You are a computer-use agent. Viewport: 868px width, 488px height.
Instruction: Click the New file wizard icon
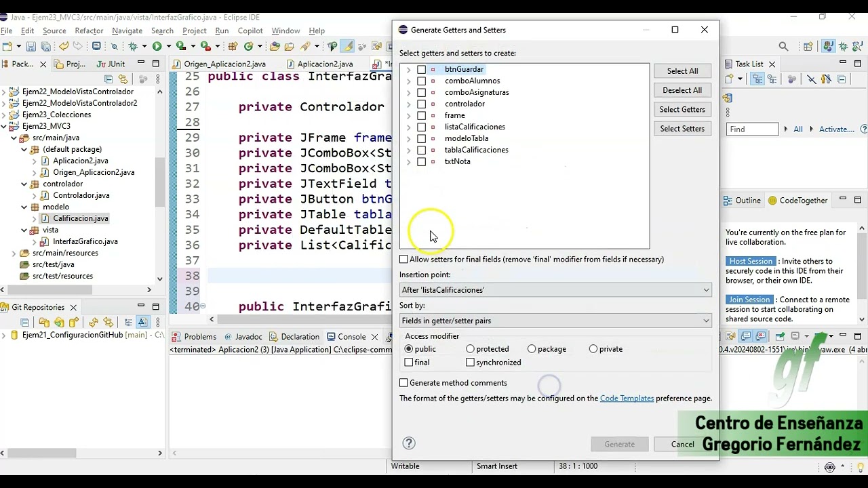click(x=7, y=46)
